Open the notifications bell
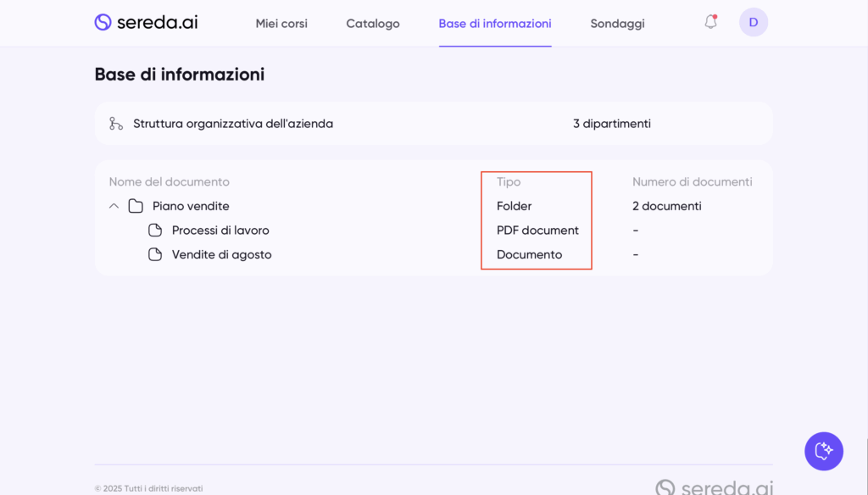 coord(710,22)
